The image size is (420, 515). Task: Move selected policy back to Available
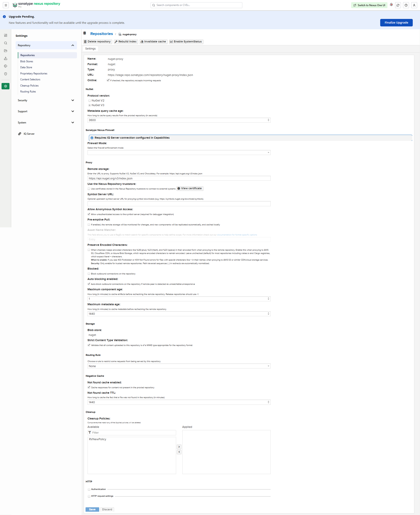tap(179, 452)
